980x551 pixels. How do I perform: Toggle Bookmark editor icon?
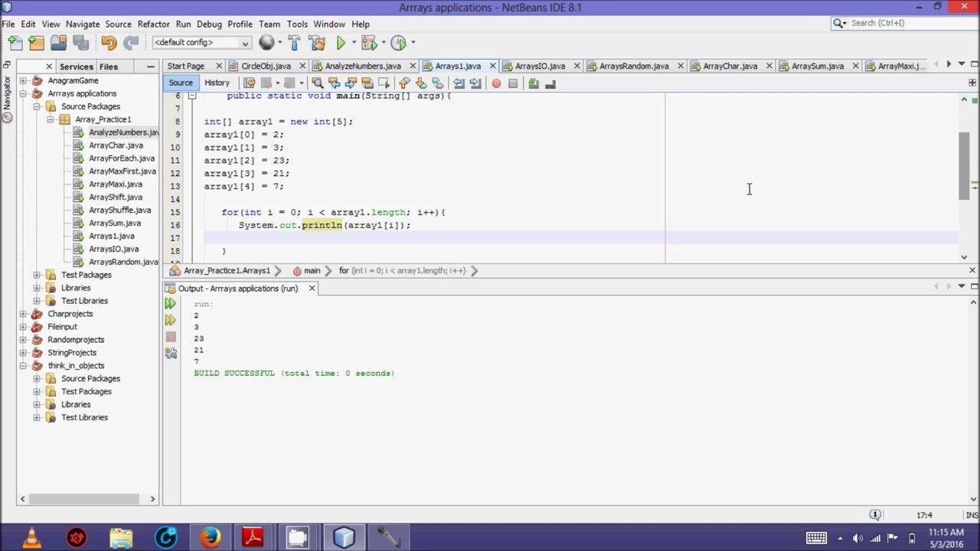click(437, 83)
